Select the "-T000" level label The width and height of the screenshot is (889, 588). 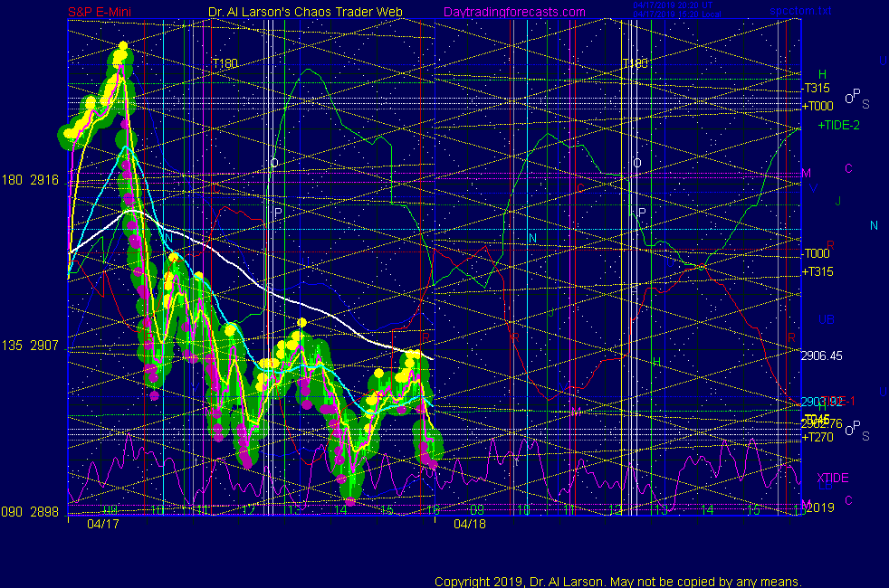coord(816,253)
